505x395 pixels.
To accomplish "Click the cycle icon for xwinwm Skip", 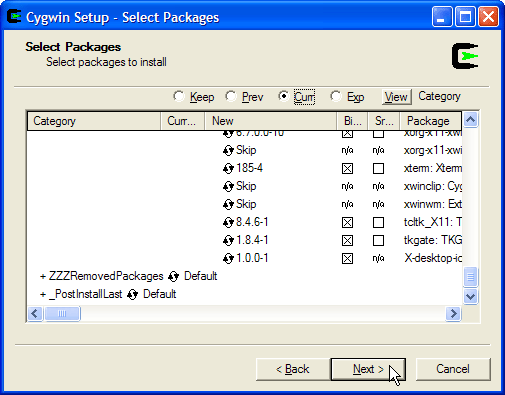I will pos(228,205).
